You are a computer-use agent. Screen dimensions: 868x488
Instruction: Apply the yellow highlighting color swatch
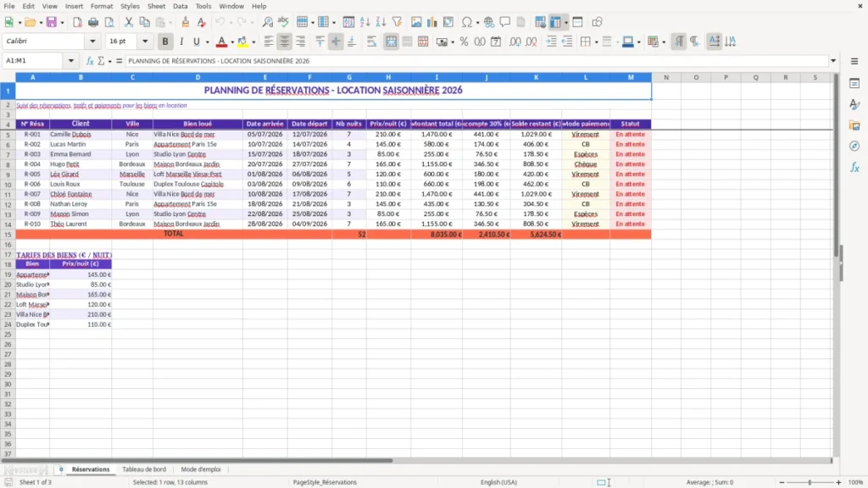point(242,42)
